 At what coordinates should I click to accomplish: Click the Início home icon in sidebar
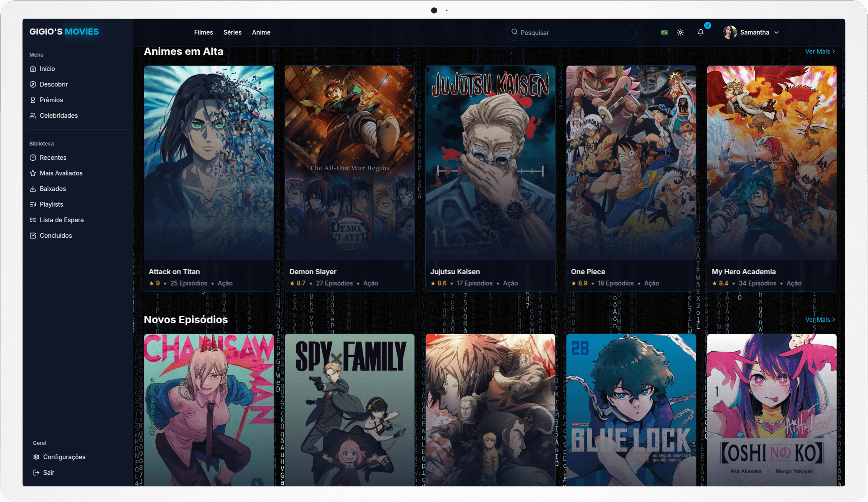pyautogui.click(x=33, y=69)
